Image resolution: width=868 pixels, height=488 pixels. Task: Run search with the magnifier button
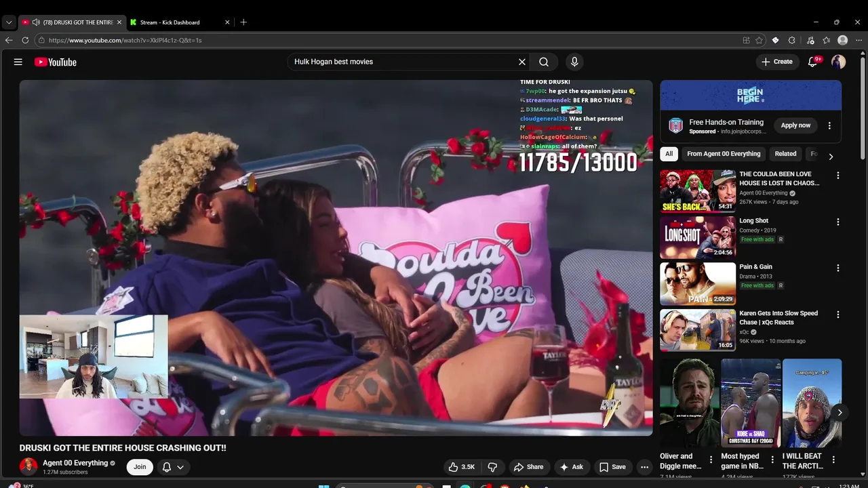(x=544, y=62)
